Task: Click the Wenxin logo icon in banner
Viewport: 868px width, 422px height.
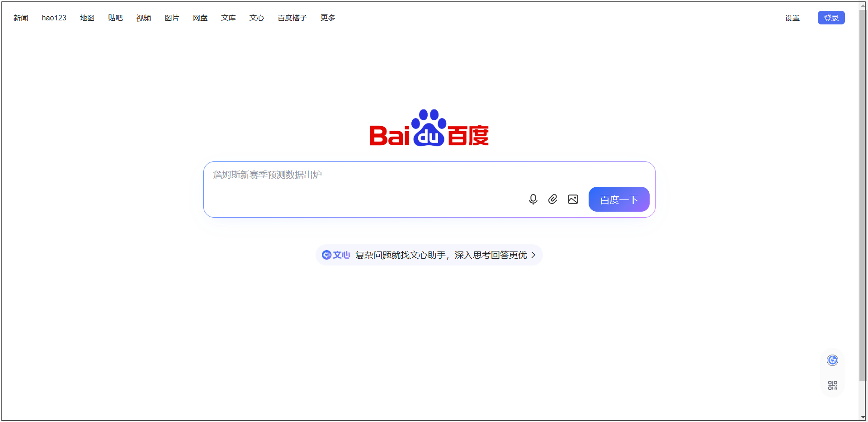Action: point(335,255)
